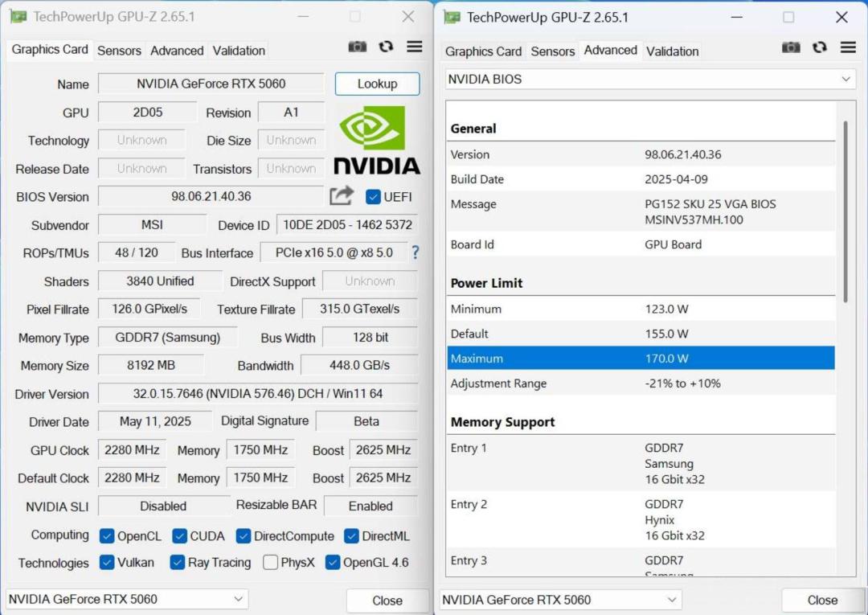Click refresh icon in right Advanced window
Image resolution: width=868 pixels, height=615 pixels.
820,47
